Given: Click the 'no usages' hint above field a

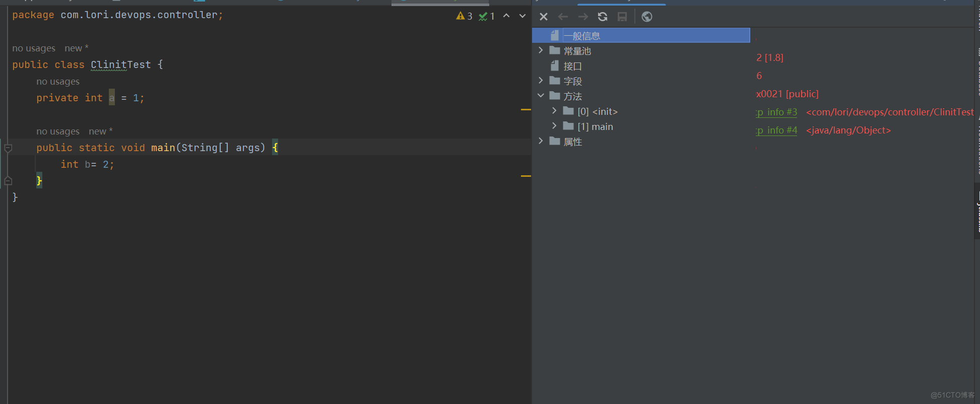Looking at the screenshot, I should pyautogui.click(x=58, y=82).
